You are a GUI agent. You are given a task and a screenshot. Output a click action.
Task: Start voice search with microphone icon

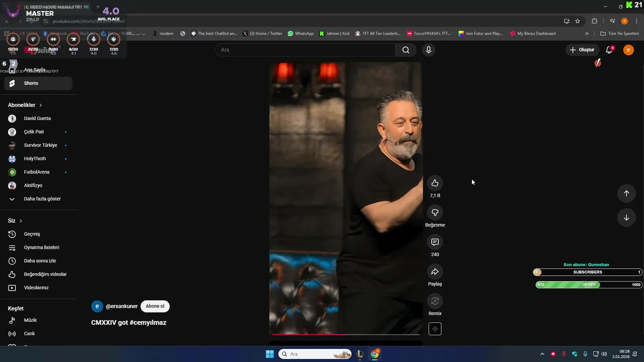(429, 50)
